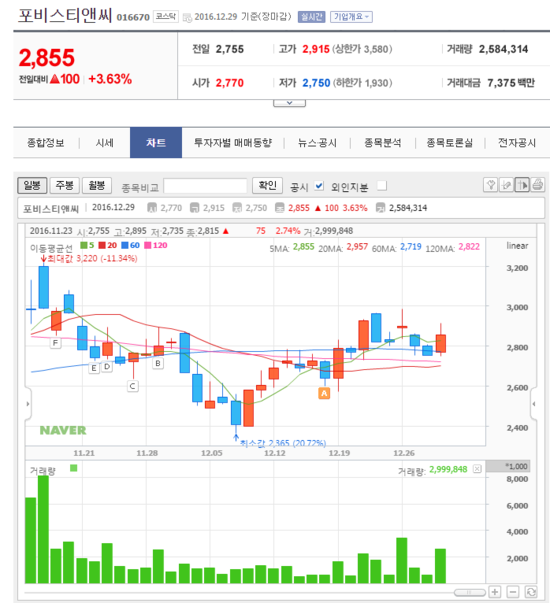Open disclosure marker C on chart
This screenshot has height=603, width=550.
133,386
